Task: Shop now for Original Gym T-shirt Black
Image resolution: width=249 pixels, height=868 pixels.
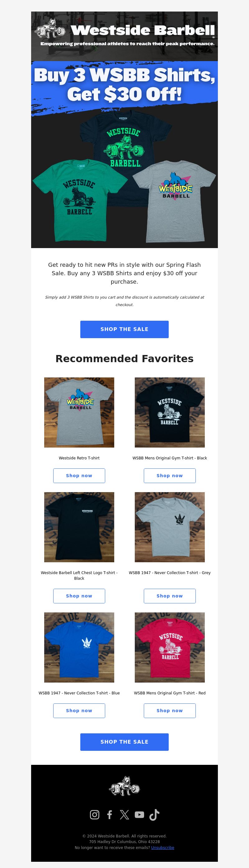Action: pos(170,475)
